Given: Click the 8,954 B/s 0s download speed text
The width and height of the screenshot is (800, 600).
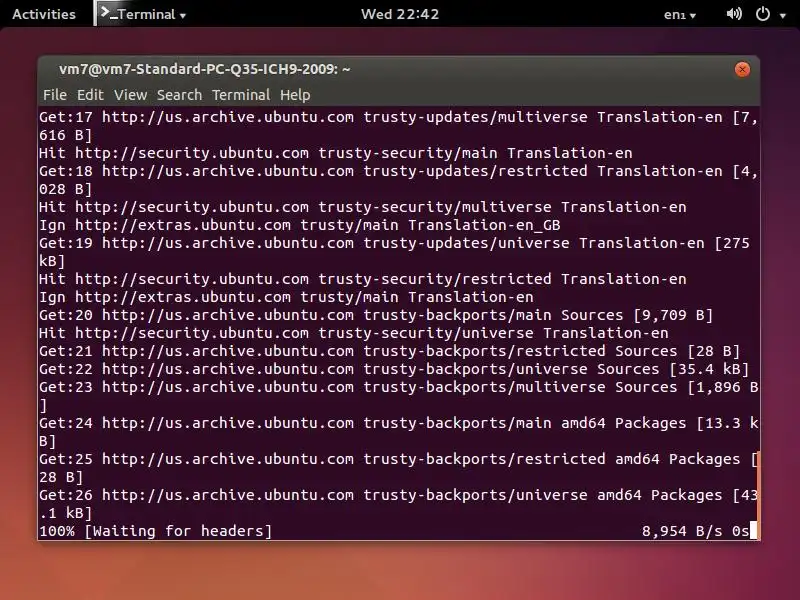Looking at the screenshot, I should pos(695,531).
